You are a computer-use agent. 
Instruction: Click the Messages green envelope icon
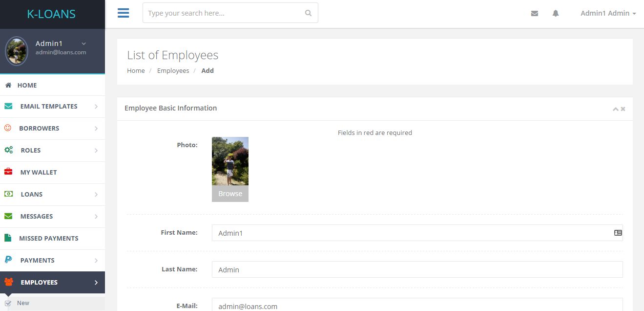tap(8, 216)
